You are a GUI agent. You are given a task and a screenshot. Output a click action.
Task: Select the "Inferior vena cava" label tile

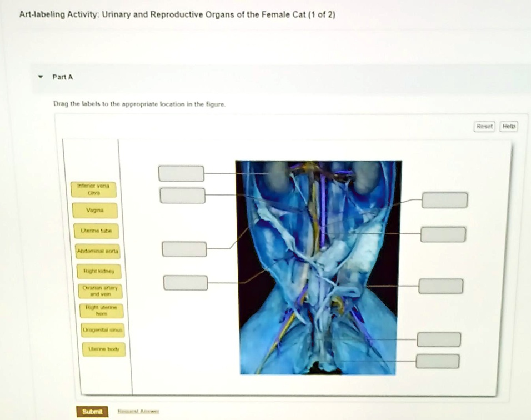[x=94, y=188]
